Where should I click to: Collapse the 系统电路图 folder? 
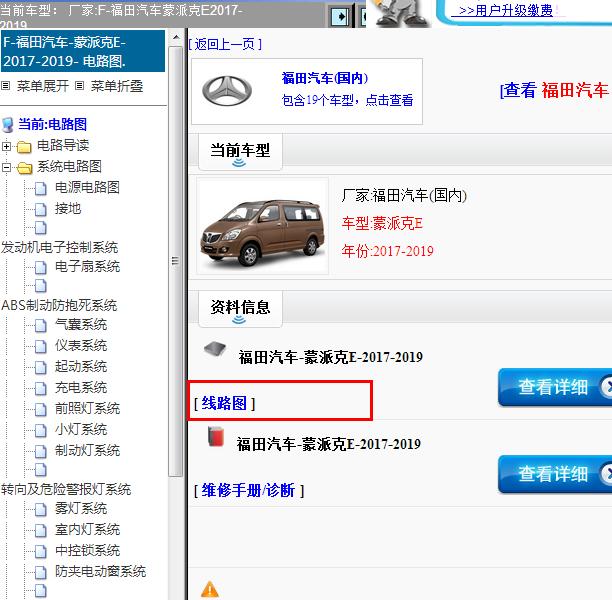point(6,167)
